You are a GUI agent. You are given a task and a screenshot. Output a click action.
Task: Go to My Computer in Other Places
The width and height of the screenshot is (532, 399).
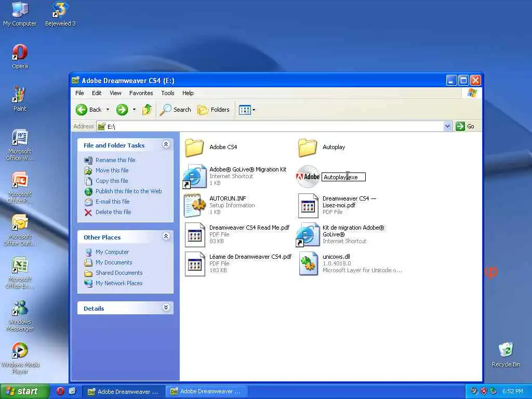tap(112, 252)
